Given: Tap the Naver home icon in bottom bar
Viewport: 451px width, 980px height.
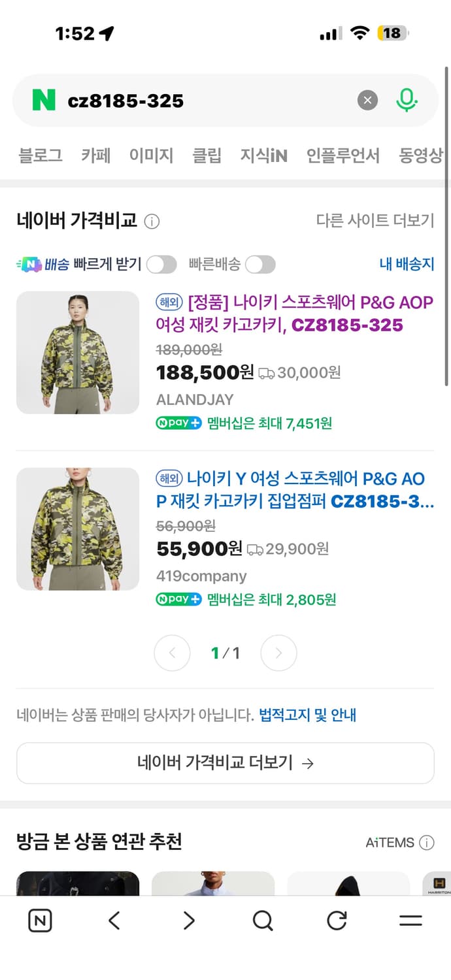Looking at the screenshot, I should (x=40, y=921).
